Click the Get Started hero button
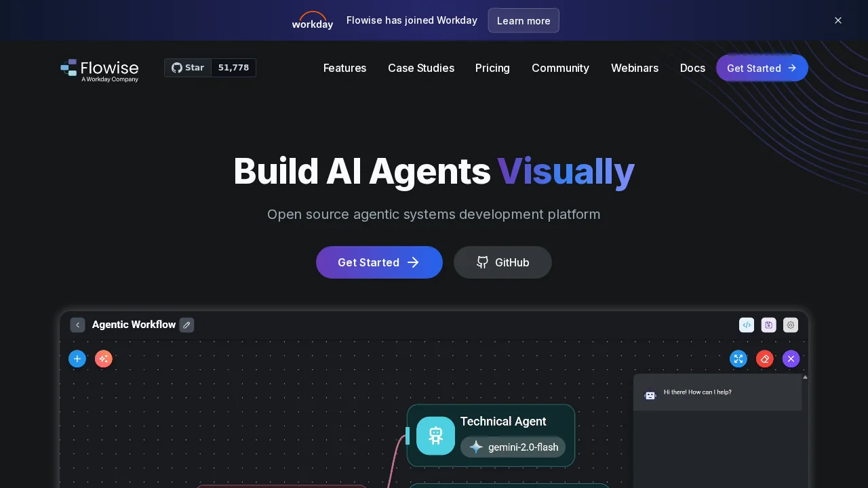 pos(379,262)
